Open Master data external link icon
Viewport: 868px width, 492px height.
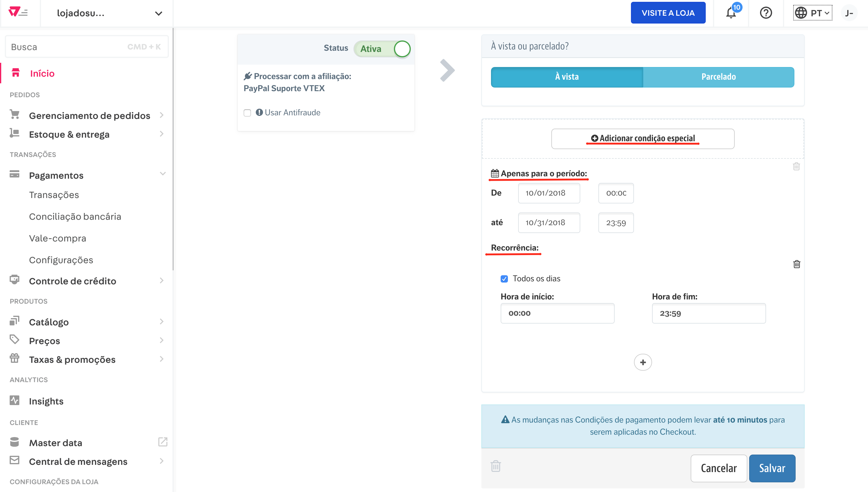[163, 442]
